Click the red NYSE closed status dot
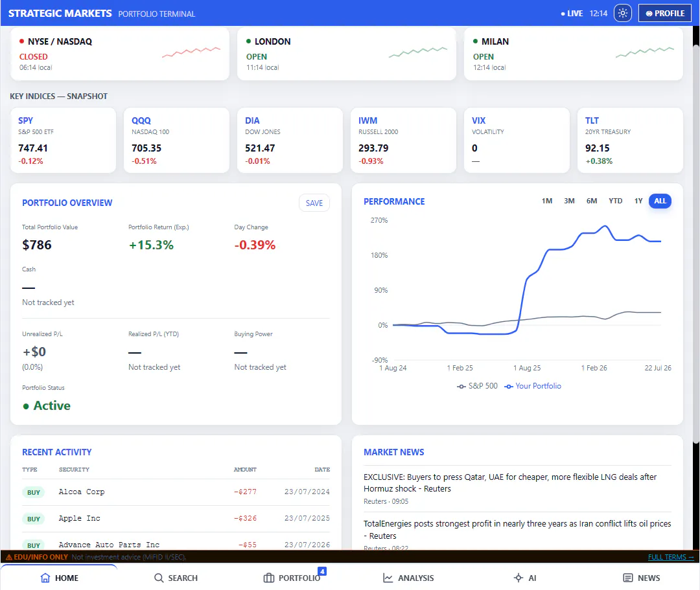Screen dimensions: 700x590 coord(21,41)
